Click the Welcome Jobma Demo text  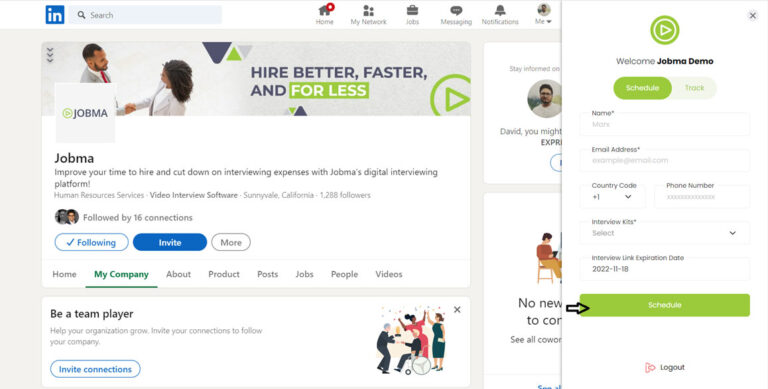tap(665, 61)
